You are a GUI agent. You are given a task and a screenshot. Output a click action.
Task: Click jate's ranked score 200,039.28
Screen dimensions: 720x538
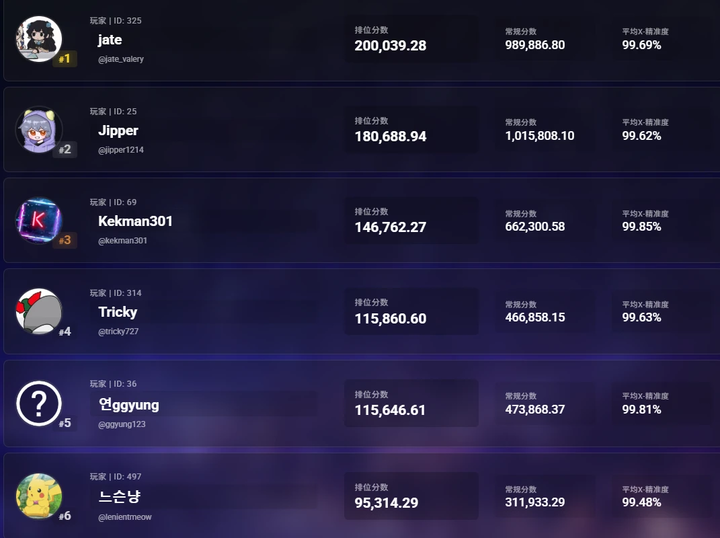click(x=390, y=46)
